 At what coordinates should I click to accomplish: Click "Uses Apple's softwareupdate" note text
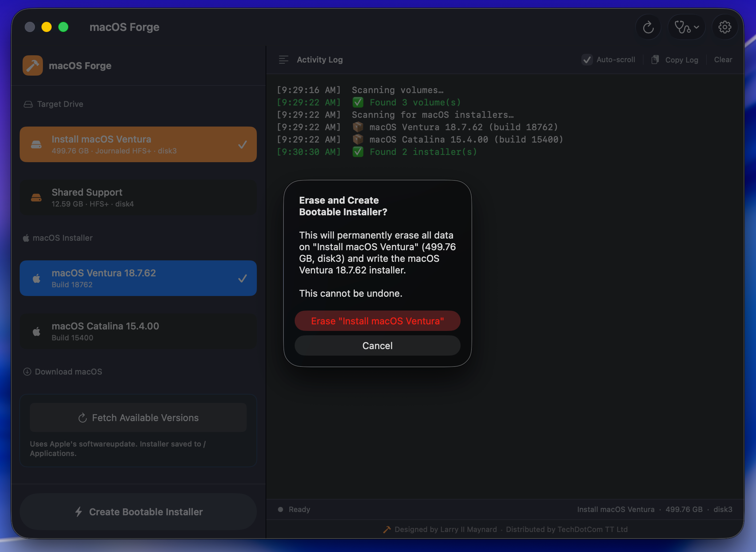tap(118, 449)
